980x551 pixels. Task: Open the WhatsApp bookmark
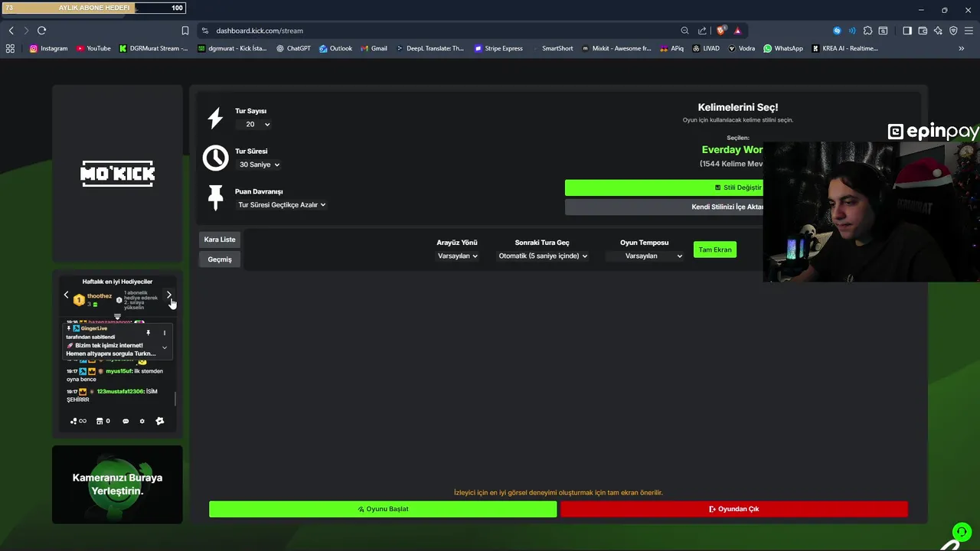[783, 48]
